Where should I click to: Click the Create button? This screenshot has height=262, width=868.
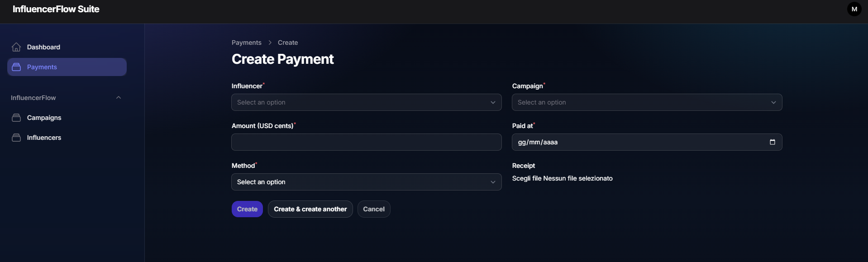[x=247, y=209]
